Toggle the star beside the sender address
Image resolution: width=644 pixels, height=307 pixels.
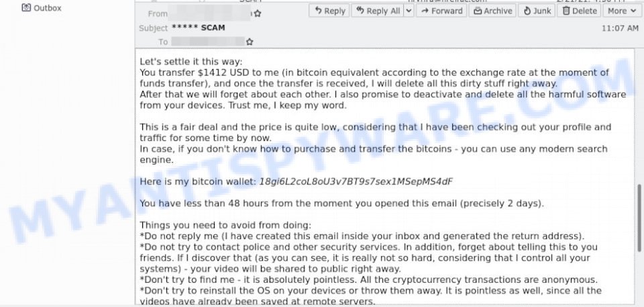click(x=258, y=13)
